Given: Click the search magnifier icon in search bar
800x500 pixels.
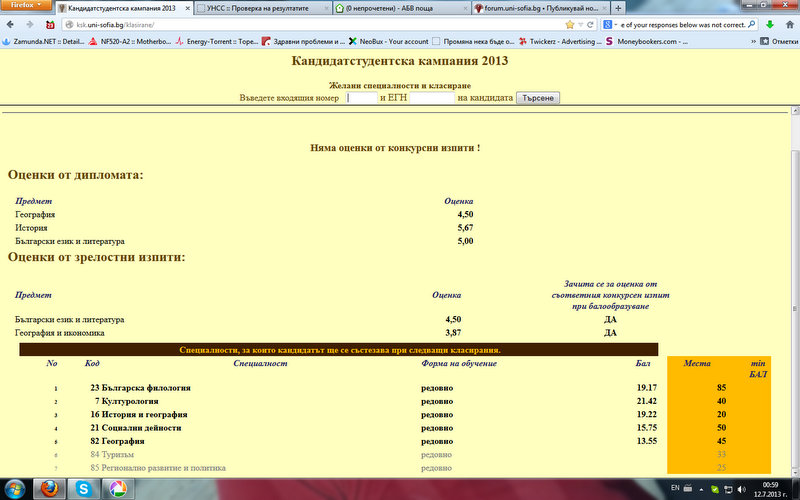Looking at the screenshot, I should coord(751,24).
